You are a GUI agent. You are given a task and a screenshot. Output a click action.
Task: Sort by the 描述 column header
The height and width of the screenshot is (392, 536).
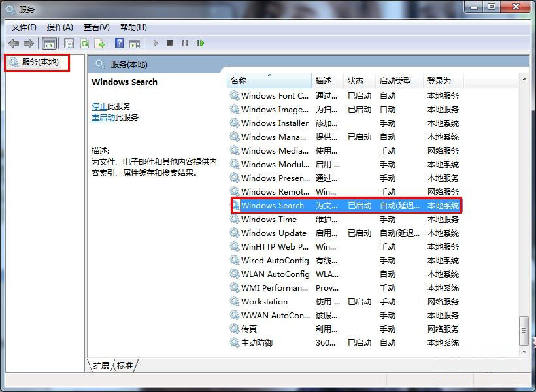327,80
